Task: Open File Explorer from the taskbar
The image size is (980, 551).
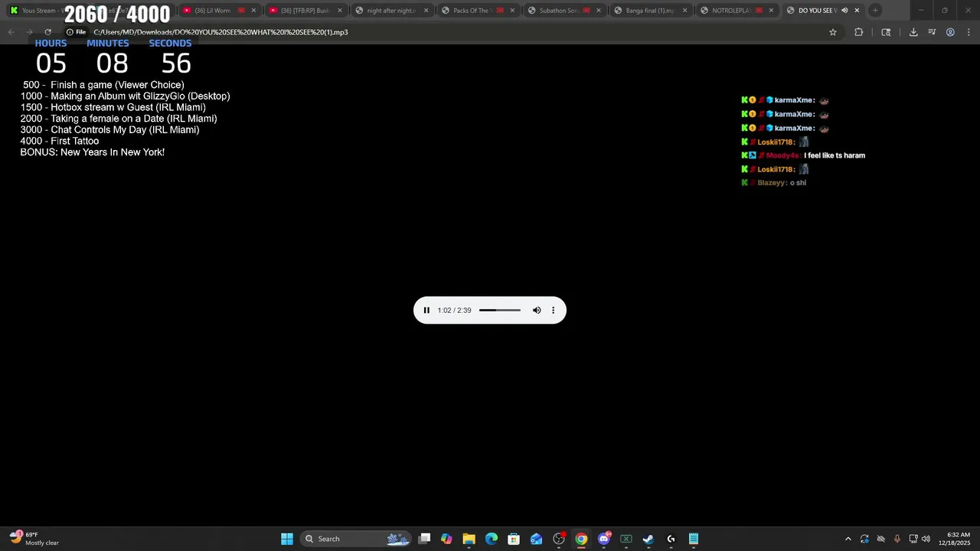Action: click(x=469, y=539)
